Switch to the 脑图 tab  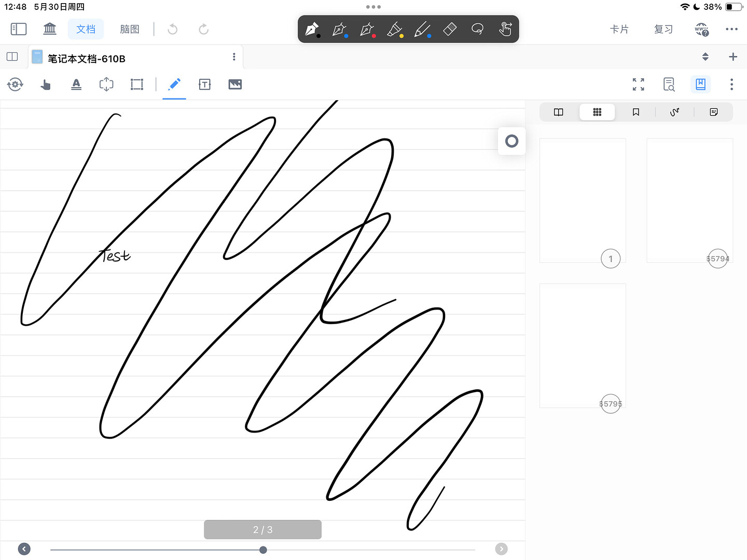(129, 29)
